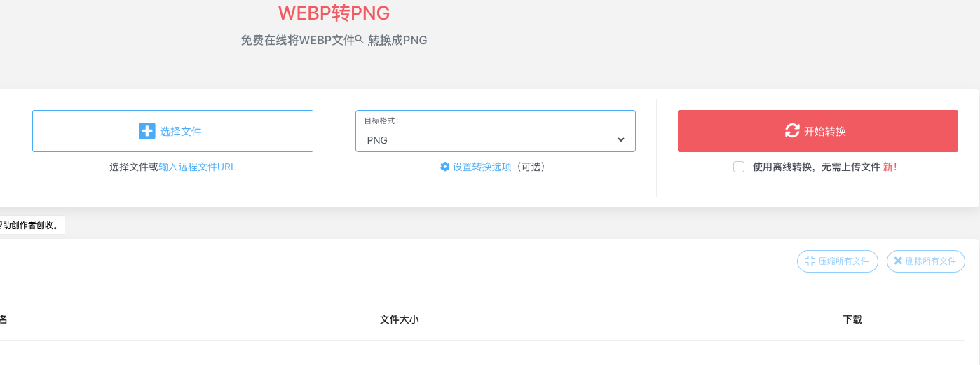The image size is (980, 365).
Task: Click the refresh arrows icon on 开始转换
Action: [x=792, y=131]
